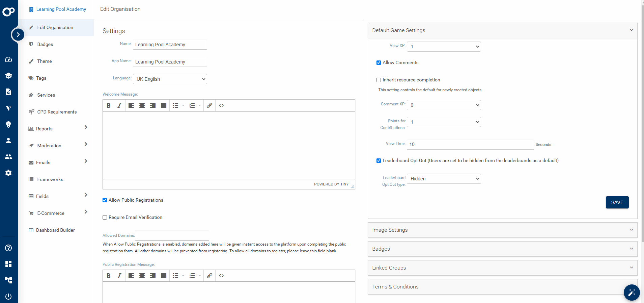Click the help question mark icon in sidebar
Screen dimensions: 644x303
8,248
